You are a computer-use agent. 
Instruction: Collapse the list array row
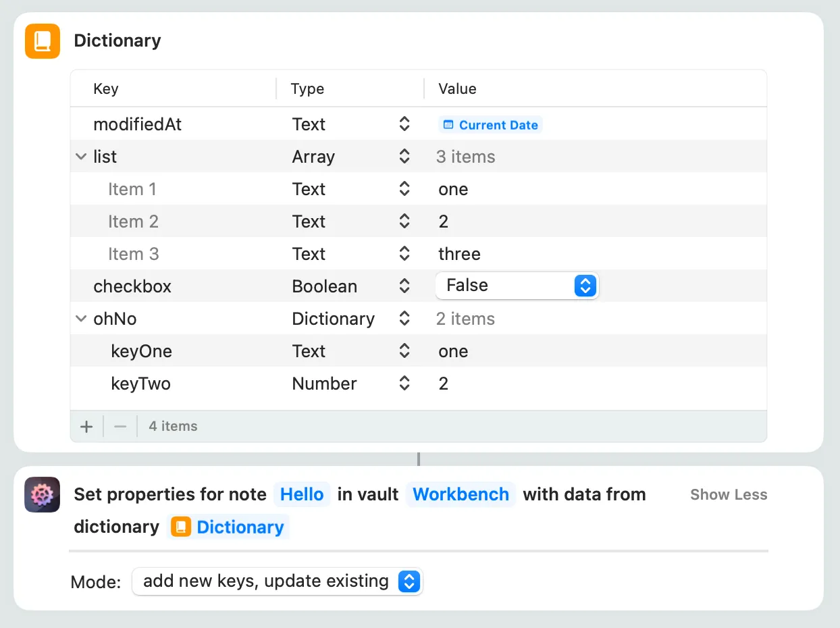click(81, 157)
